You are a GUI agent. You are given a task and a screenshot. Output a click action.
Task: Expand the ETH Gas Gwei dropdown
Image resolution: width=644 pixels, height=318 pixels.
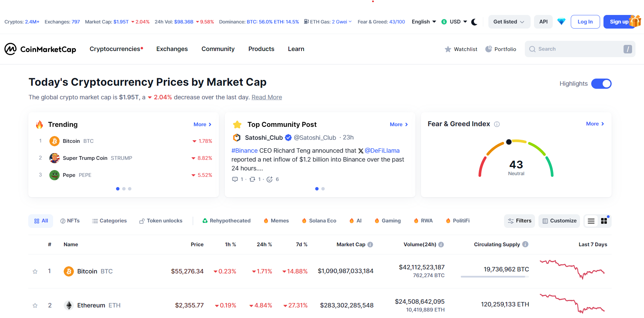pyautogui.click(x=342, y=22)
